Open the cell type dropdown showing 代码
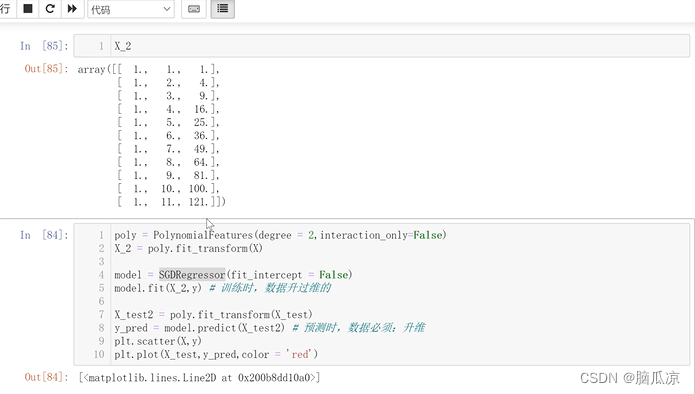Screen dimensions: 695x394 pos(131,9)
